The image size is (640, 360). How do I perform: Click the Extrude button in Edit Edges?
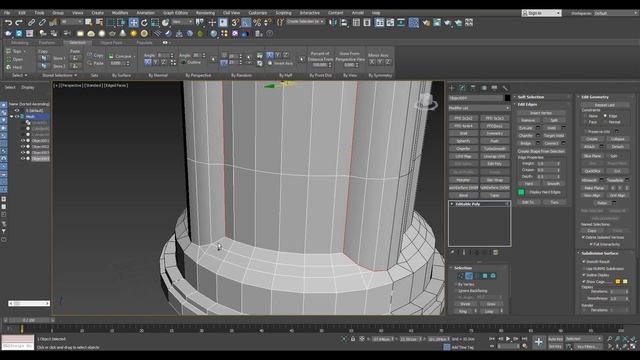pyautogui.click(x=526, y=128)
